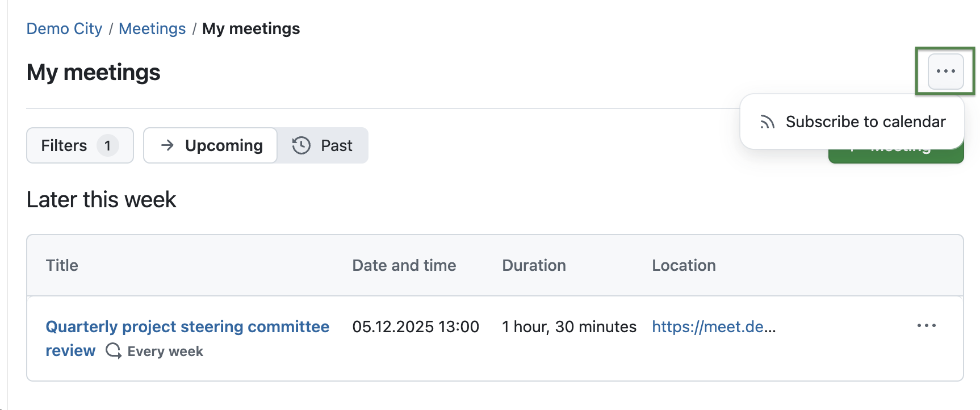
Task: Click the filters count badge showing 1
Action: click(108, 145)
